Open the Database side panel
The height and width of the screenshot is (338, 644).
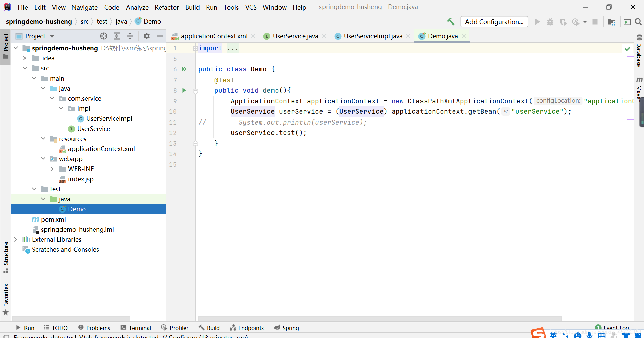click(639, 51)
